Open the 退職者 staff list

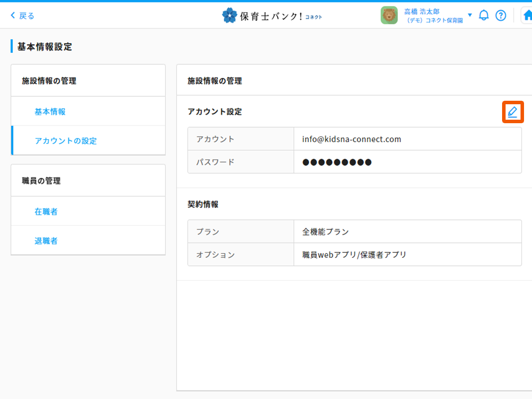46,241
